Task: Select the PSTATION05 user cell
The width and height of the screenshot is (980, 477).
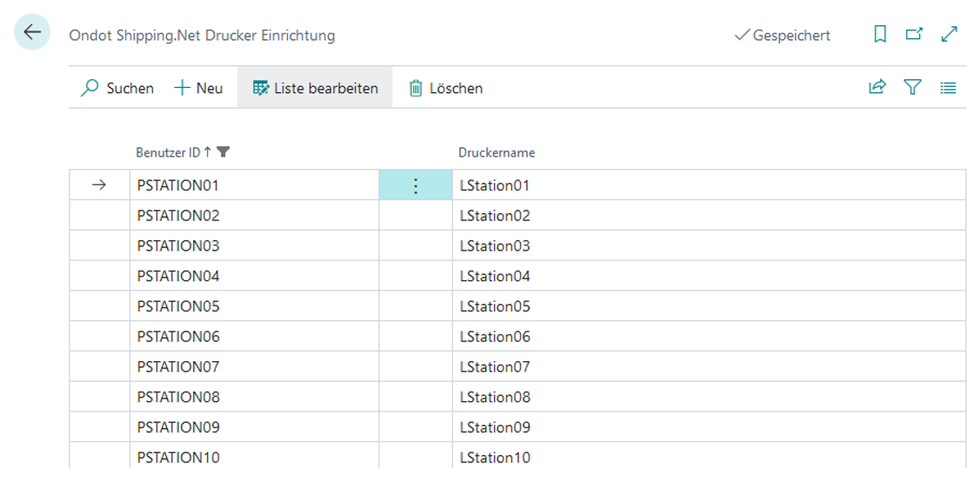Action: 255,306
